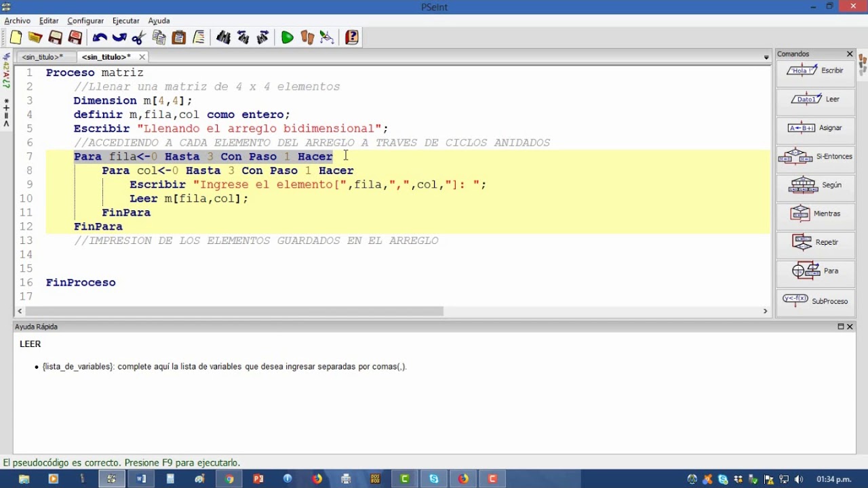Click 'FinProceso' on line 16
Screen dimensions: 868x488
[x=81, y=283]
